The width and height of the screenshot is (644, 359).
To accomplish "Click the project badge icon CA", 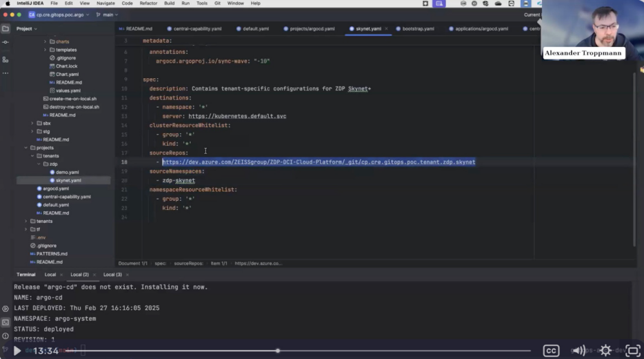I will tap(32, 14).
